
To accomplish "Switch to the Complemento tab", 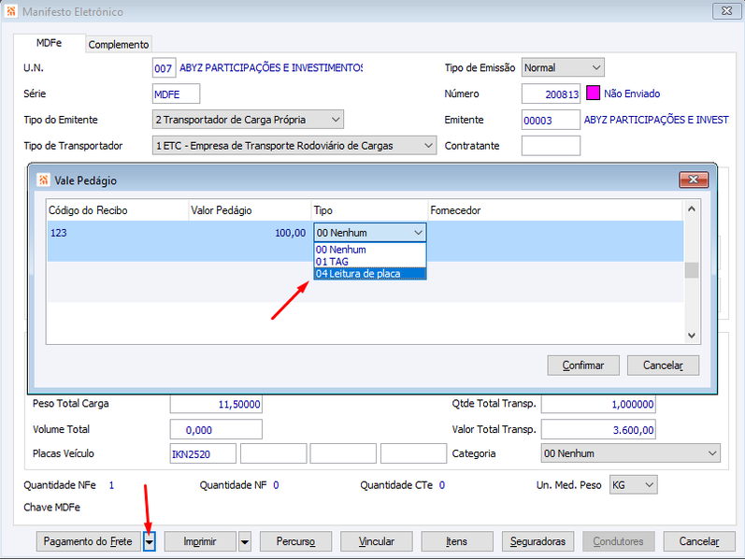I will pos(119,44).
